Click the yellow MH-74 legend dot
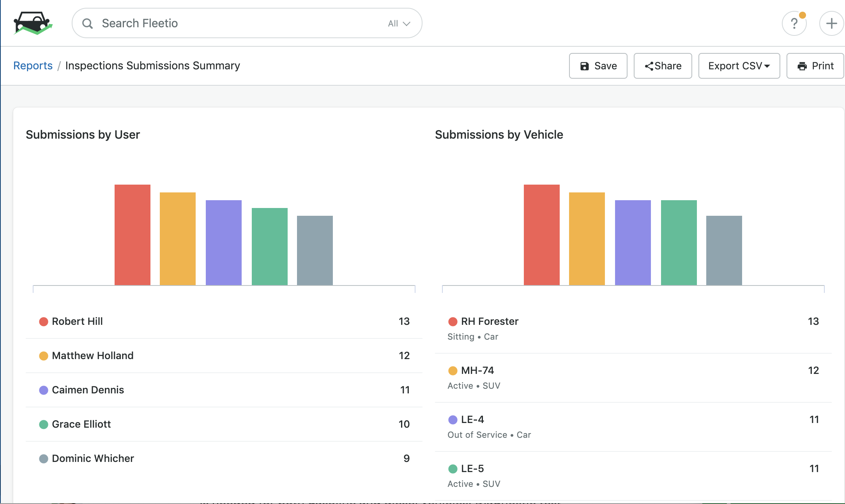Image resolution: width=845 pixels, height=504 pixels. pyautogui.click(x=453, y=371)
